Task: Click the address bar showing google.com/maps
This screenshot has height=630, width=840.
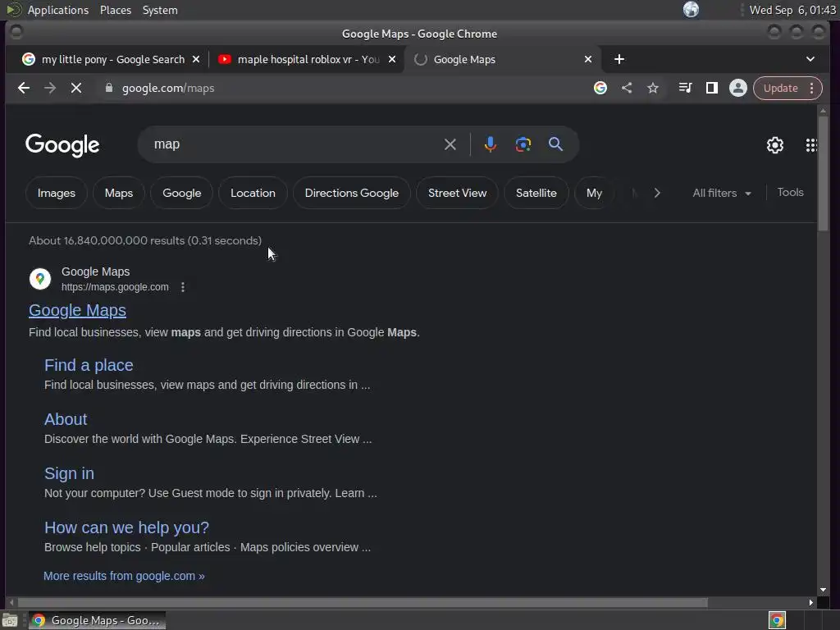Action: click(x=343, y=88)
